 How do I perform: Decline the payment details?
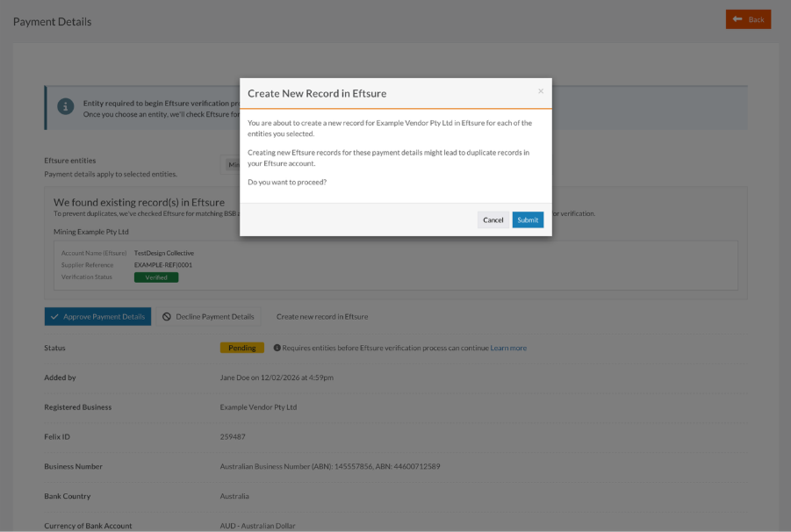211,316
